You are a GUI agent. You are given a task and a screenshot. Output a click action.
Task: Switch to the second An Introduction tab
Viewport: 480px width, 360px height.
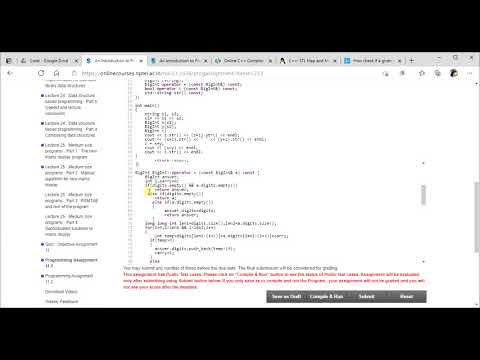[x=178, y=61]
